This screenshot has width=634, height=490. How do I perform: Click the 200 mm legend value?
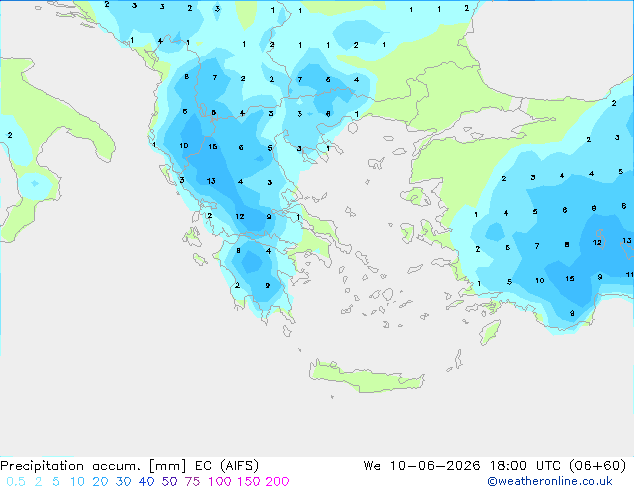tap(277, 482)
